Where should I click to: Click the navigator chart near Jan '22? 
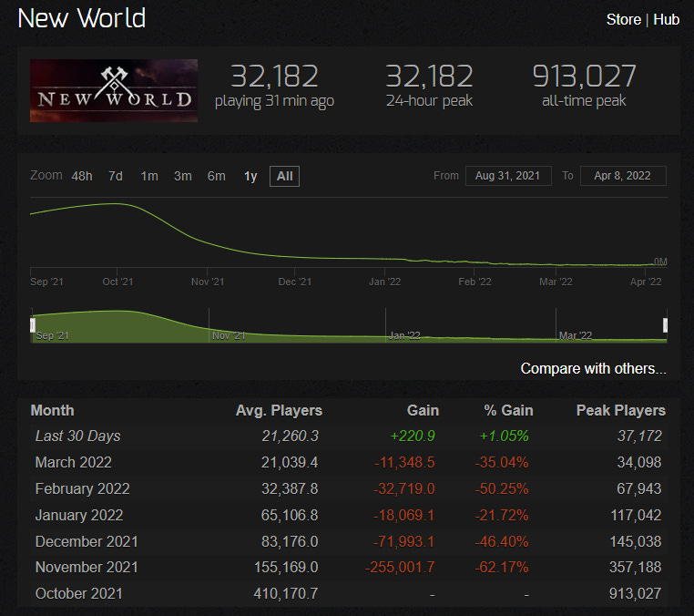(404, 335)
